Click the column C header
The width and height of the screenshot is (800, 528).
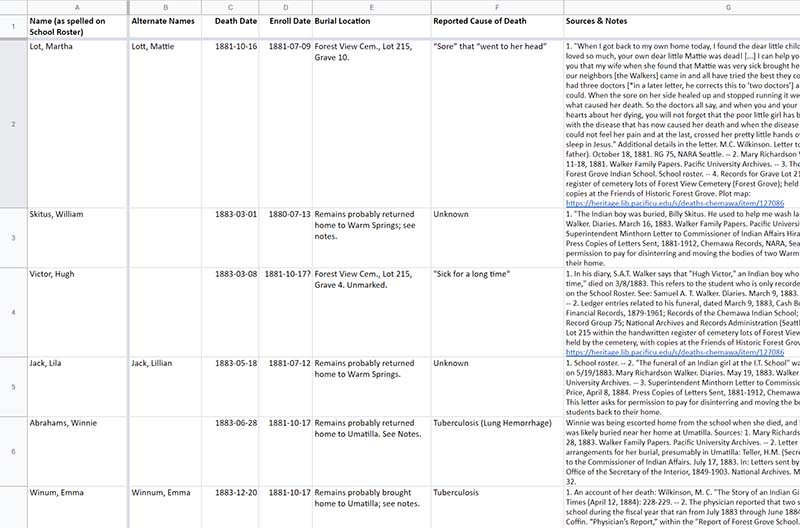pyautogui.click(x=230, y=7)
